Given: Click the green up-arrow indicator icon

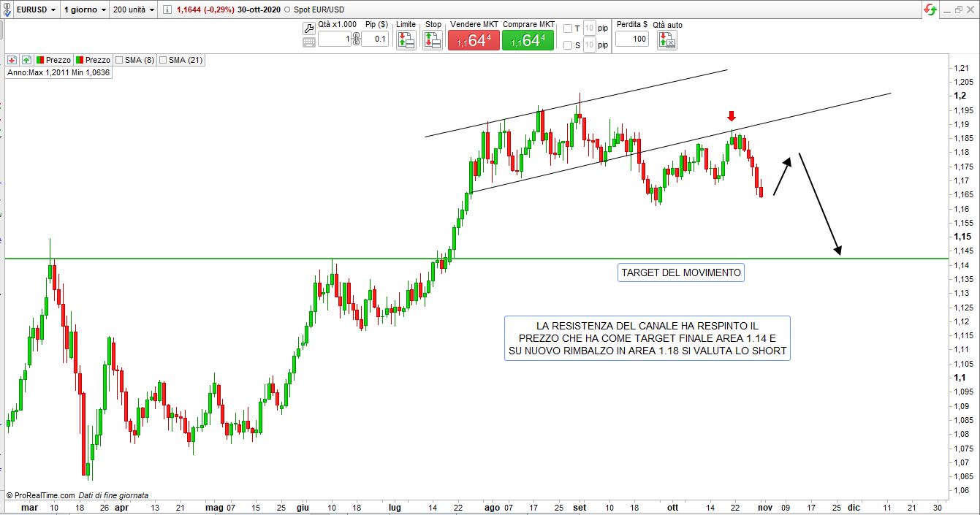Looking at the screenshot, I should [27, 60].
